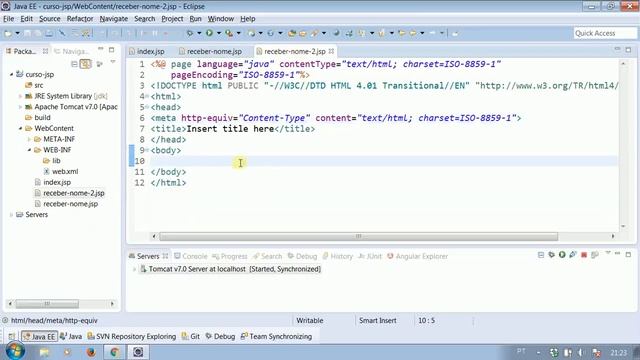This screenshot has height=360, width=640.
Task: Toggle Link with Editor in Package Explorer
Action: tap(86, 64)
